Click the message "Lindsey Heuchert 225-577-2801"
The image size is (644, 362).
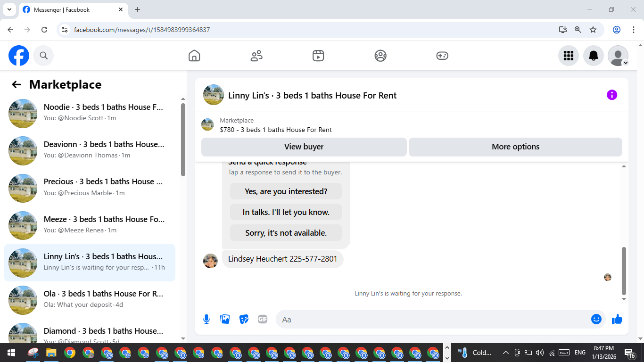pyautogui.click(x=282, y=259)
